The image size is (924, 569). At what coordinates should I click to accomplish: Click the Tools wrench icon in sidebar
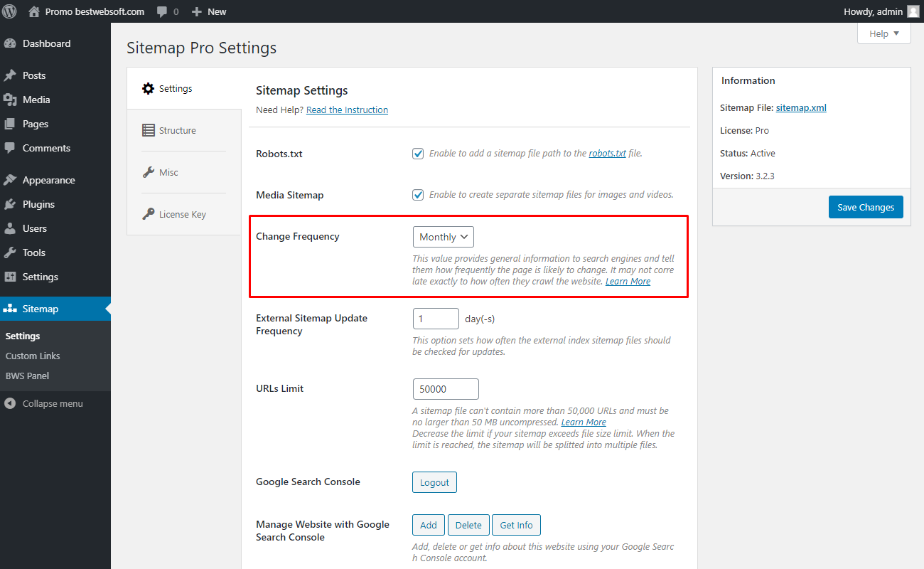[x=10, y=252]
